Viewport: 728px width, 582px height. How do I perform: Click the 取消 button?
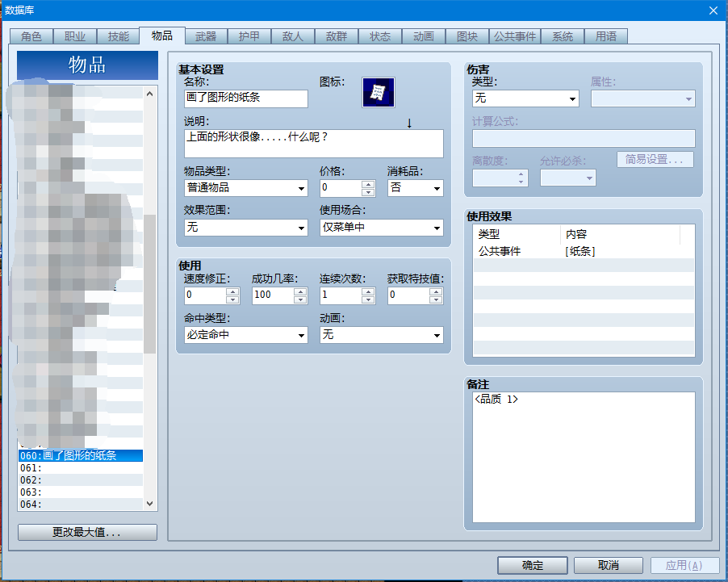click(x=609, y=565)
